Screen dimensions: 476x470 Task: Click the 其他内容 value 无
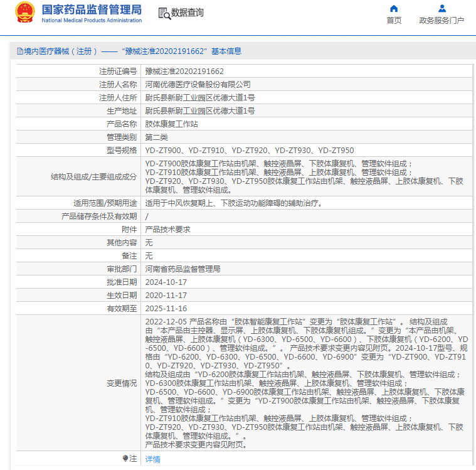[x=149, y=242]
